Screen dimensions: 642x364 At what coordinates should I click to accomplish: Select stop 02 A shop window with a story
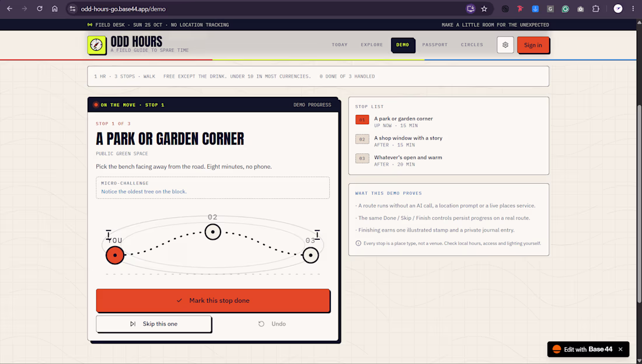[x=449, y=141]
